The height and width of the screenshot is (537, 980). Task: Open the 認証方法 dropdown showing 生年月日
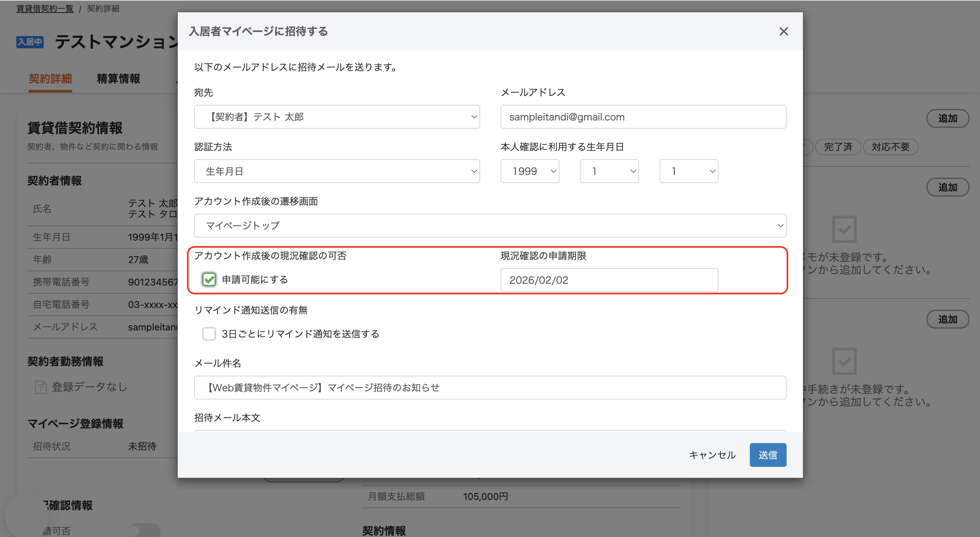(x=337, y=171)
